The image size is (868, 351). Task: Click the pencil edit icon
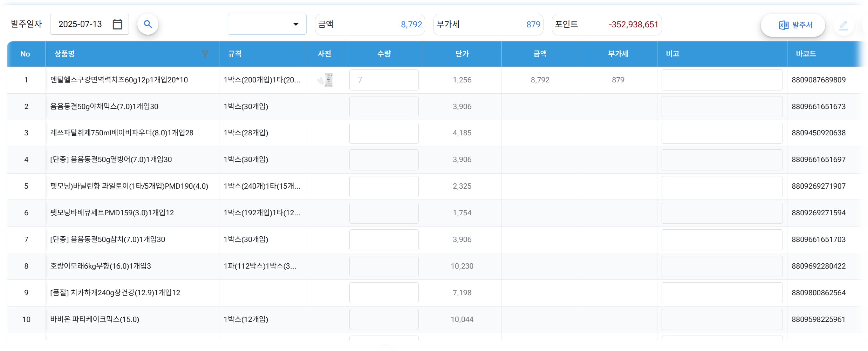(x=843, y=25)
